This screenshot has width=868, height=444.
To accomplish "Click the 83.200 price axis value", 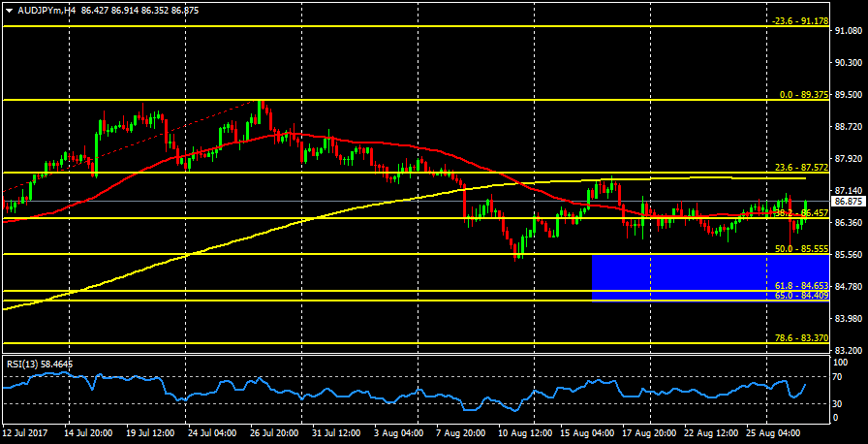I will click(x=849, y=350).
